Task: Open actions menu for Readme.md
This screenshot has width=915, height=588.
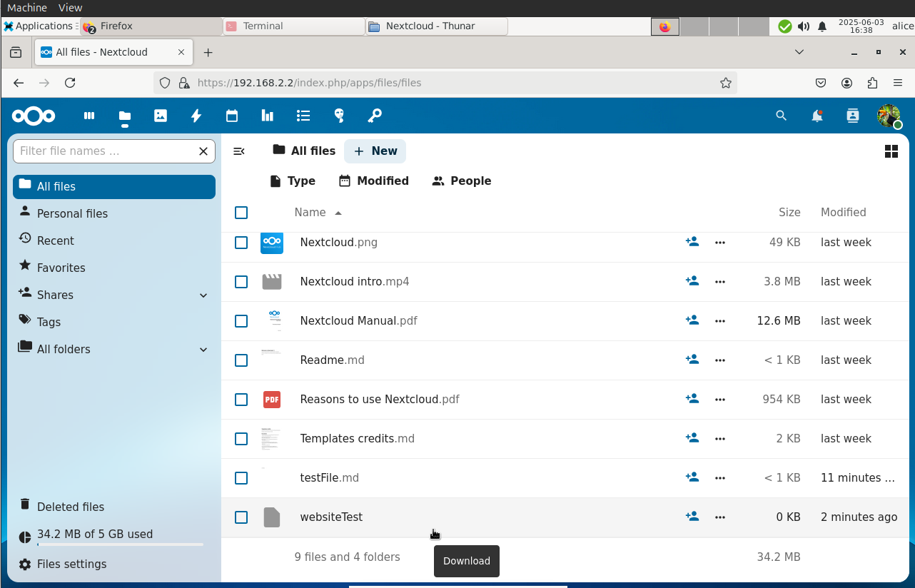Action: click(720, 360)
